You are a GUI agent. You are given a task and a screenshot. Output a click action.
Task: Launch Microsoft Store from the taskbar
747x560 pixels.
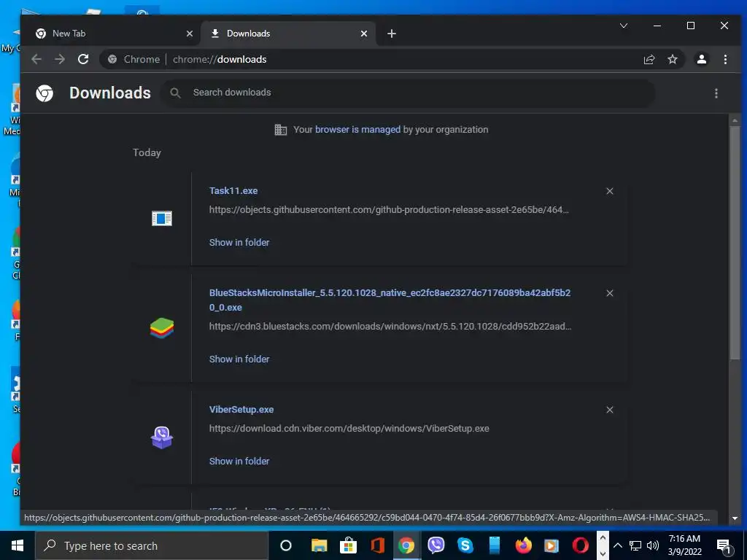pyautogui.click(x=348, y=545)
